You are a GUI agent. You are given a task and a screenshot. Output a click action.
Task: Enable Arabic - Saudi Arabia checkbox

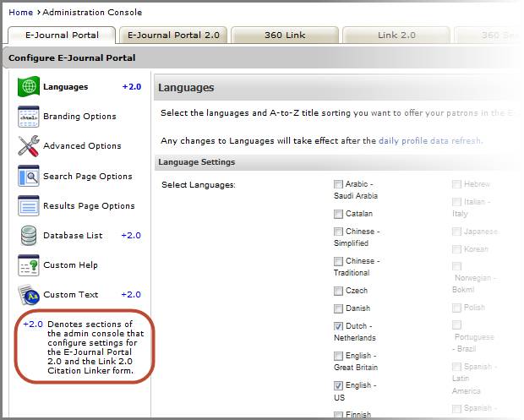338,184
